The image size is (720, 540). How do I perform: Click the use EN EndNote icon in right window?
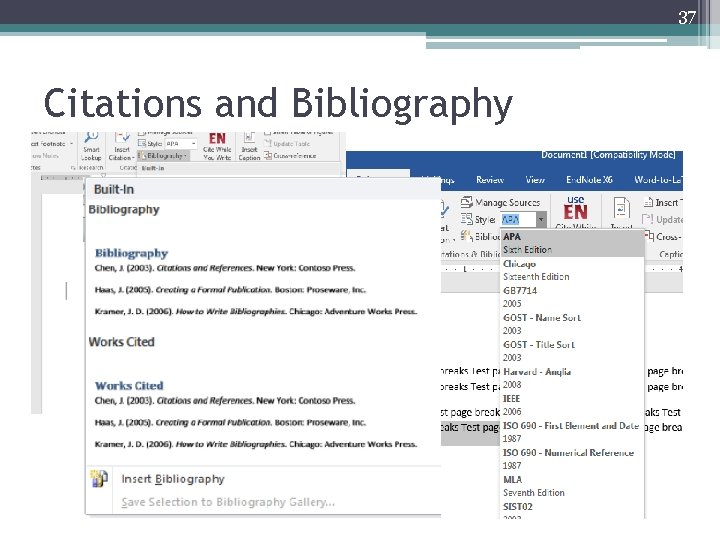(575, 208)
